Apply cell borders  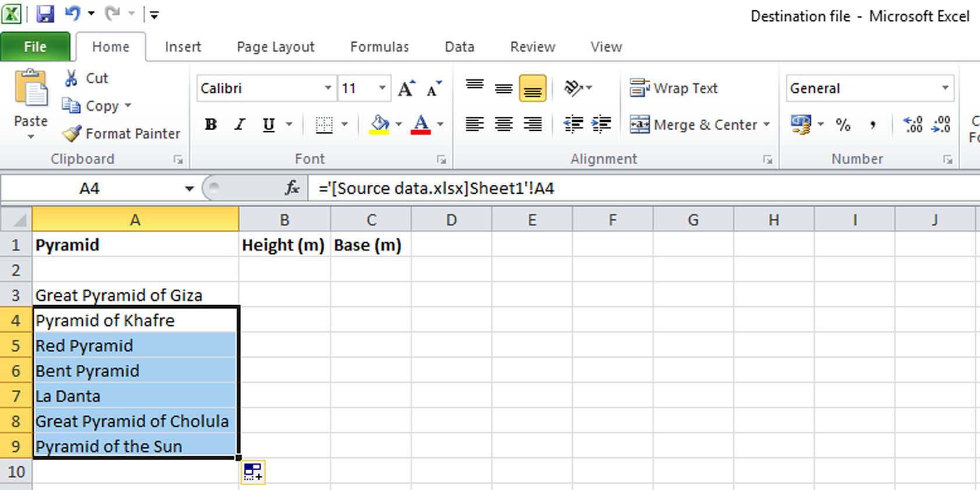(x=324, y=124)
